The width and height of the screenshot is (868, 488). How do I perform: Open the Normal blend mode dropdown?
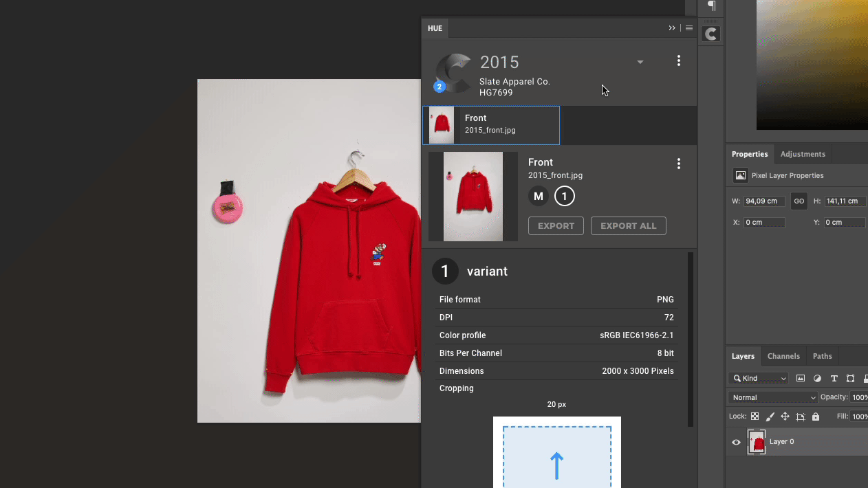(773, 397)
